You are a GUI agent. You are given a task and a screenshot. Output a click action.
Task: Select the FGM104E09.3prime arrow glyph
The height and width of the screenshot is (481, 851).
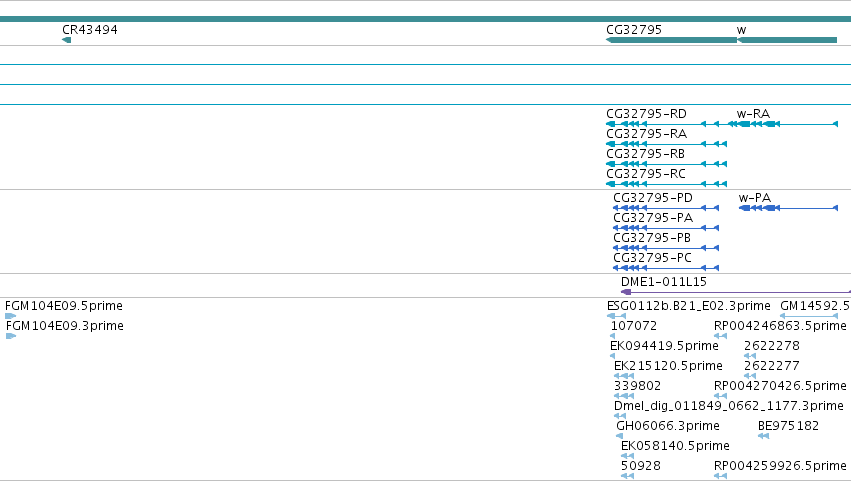pyautogui.click(x=11, y=336)
